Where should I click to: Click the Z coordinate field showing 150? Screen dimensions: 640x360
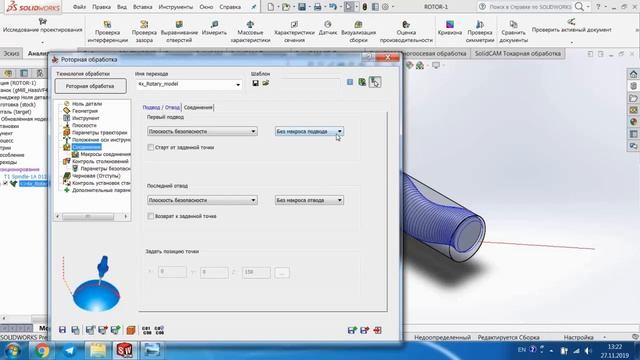click(x=256, y=272)
